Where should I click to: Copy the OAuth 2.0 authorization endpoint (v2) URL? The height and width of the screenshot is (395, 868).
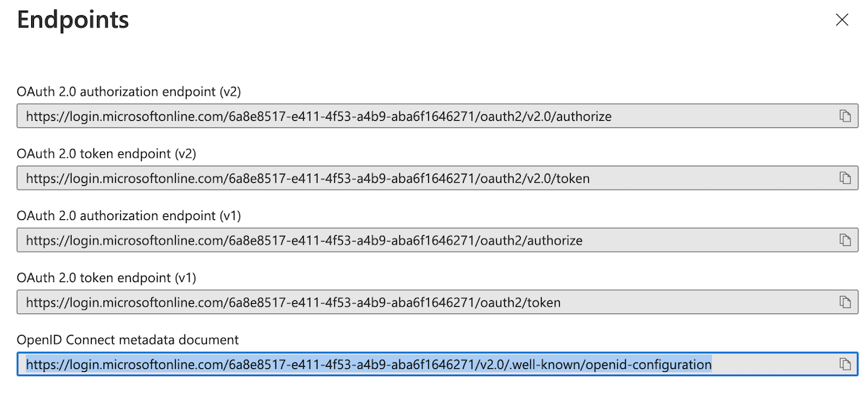tap(844, 116)
